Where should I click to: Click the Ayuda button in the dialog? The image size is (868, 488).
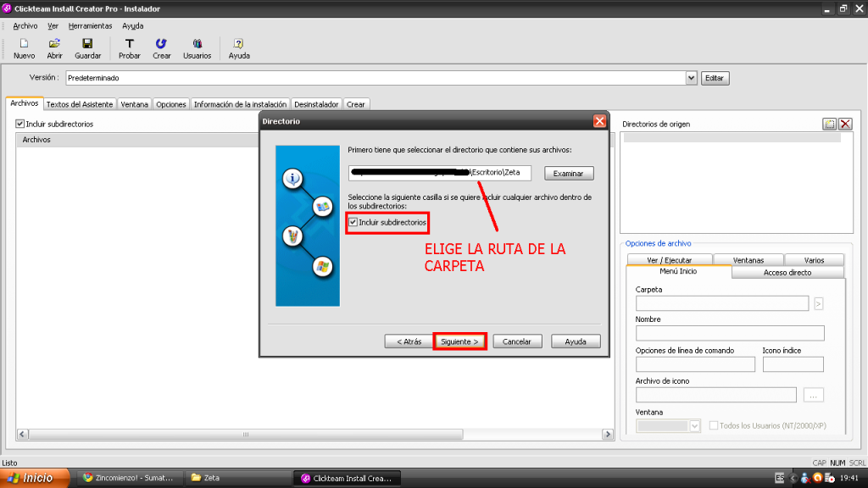(576, 341)
